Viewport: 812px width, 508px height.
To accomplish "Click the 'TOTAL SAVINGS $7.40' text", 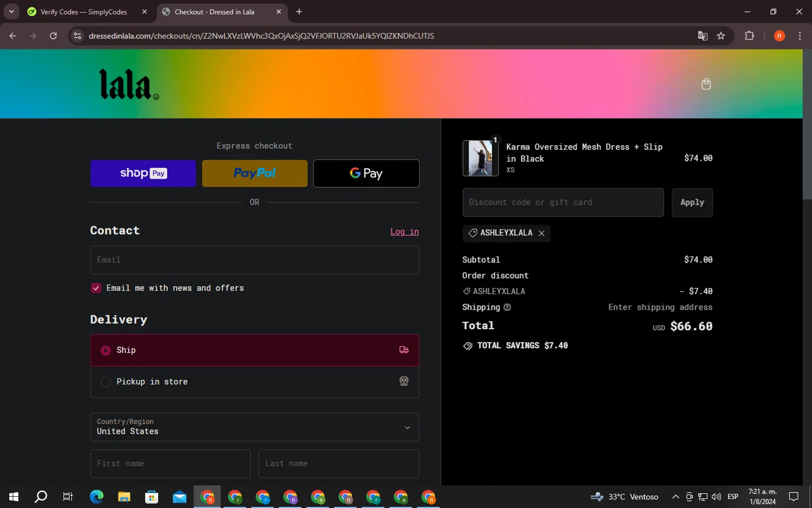I will [x=522, y=346].
